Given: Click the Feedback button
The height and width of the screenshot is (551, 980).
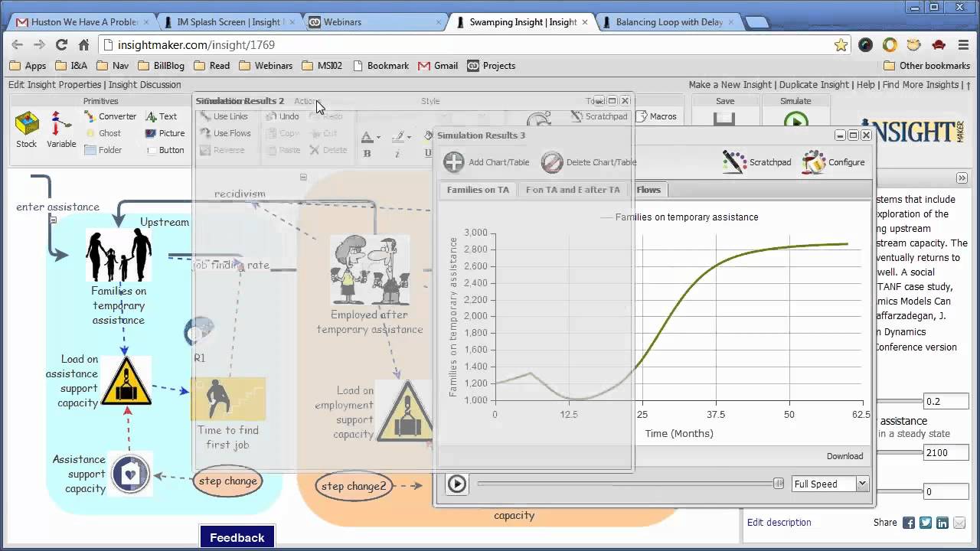Looking at the screenshot, I should point(237,537).
